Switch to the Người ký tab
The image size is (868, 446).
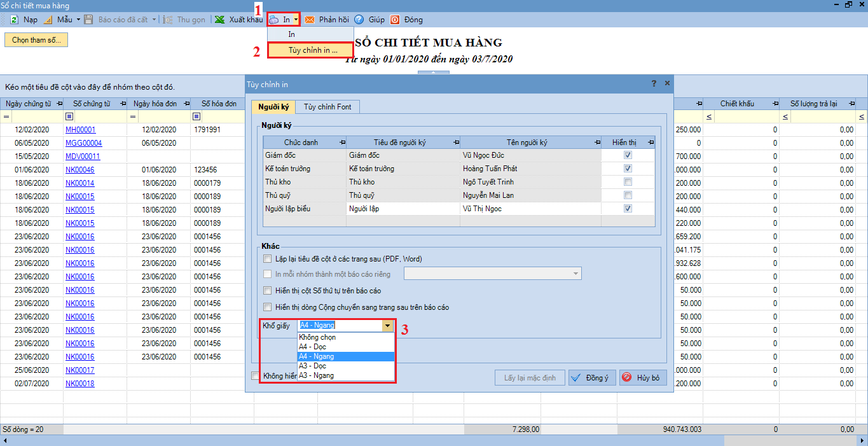(273, 107)
